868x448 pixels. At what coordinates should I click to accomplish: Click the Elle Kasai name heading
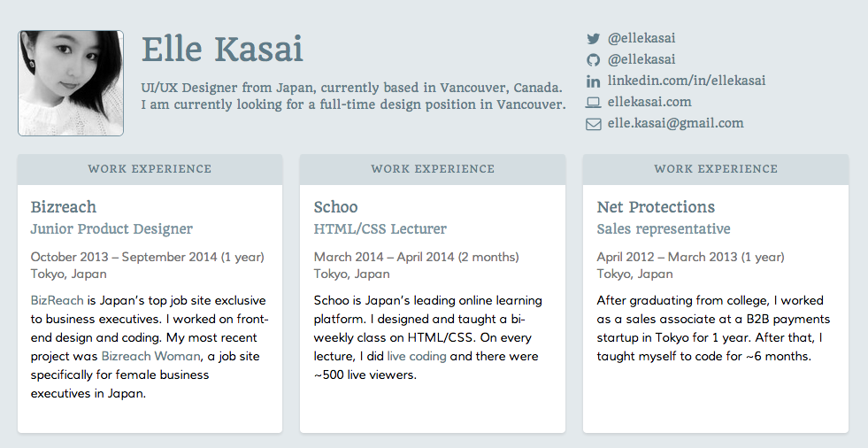(x=222, y=49)
